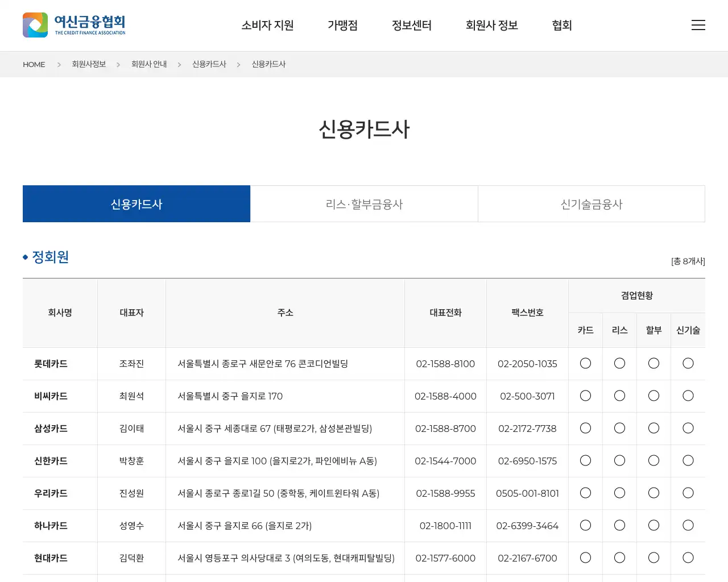Click 카드 circle in 현대카드 row
Screen dimensions: 728x582
pos(585,558)
